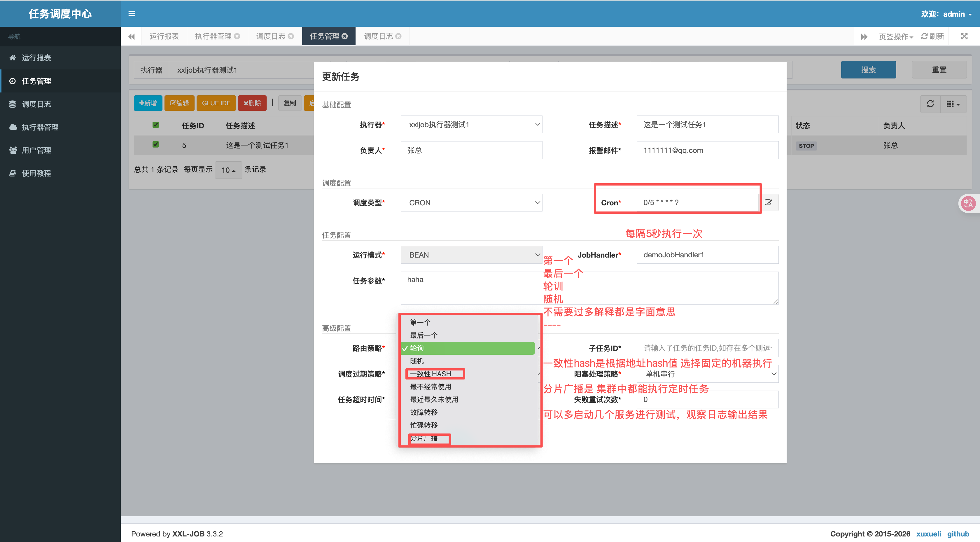Open the 执行器 dropdown in dialog
The width and height of the screenshot is (980, 542).
click(471, 125)
